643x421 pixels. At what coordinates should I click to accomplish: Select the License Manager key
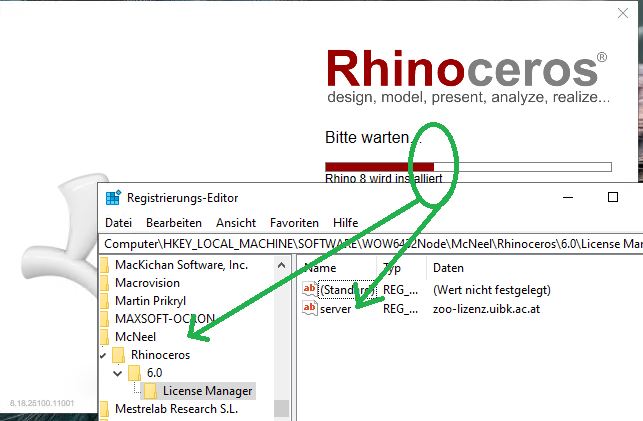207,391
